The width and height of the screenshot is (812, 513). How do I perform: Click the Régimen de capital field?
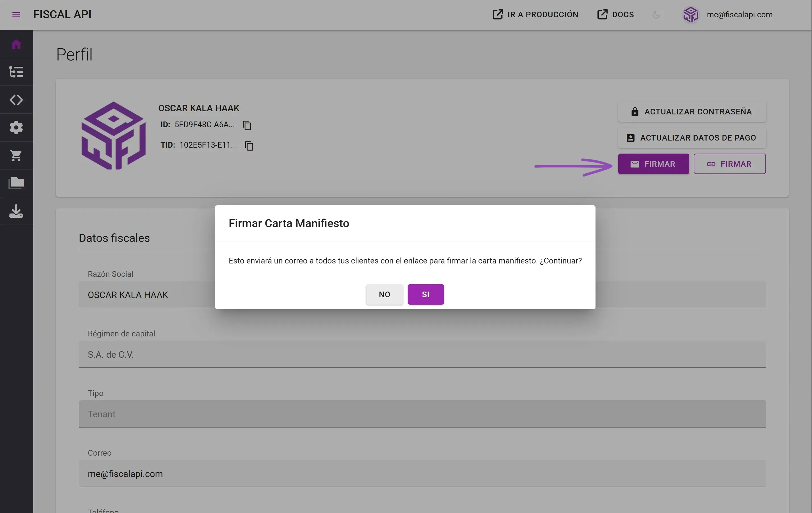(422, 354)
